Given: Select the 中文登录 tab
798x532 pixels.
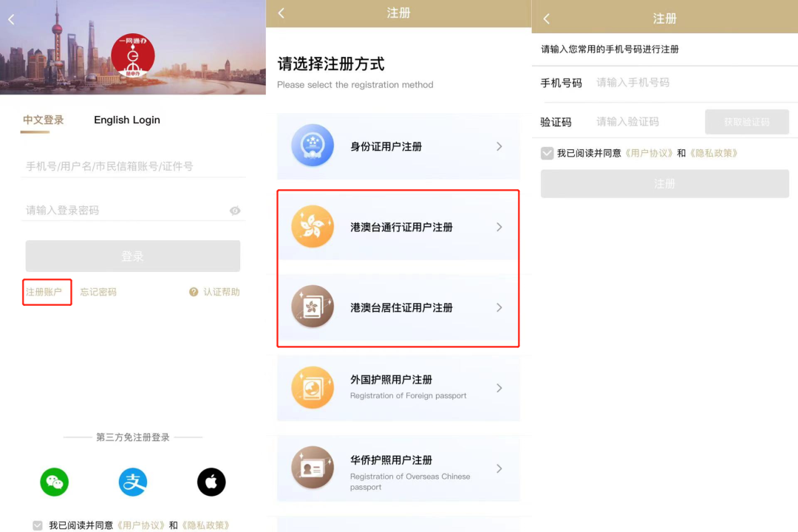Looking at the screenshot, I should tap(44, 120).
